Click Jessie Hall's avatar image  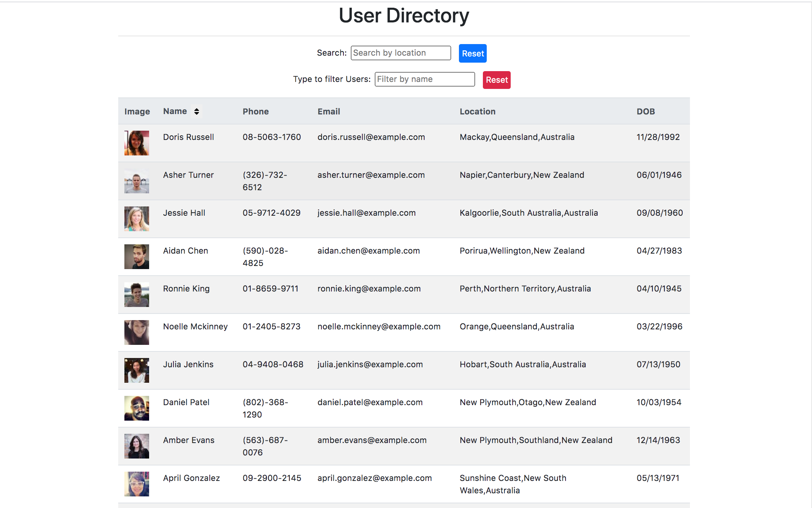(x=136, y=218)
